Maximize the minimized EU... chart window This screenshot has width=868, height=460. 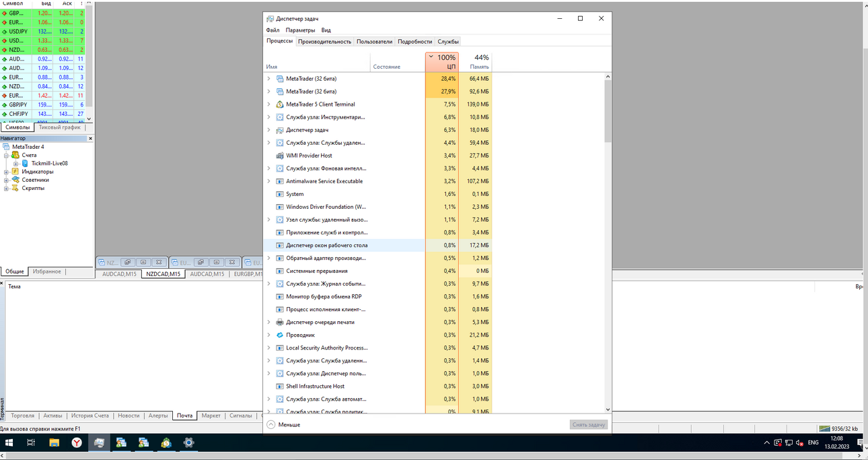tap(216, 262)
